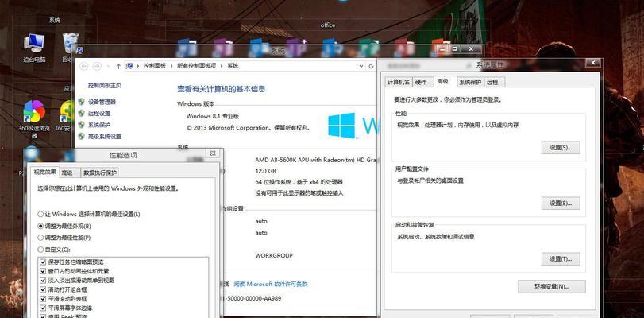
Task: Click Windows 8.1 专业版 edition text
Action: (x=213, y=116)
